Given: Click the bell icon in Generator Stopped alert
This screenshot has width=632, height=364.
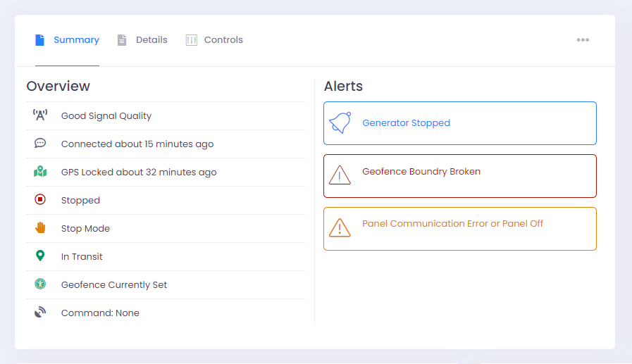Looking at the screenshot, I should tap(340, 123).
